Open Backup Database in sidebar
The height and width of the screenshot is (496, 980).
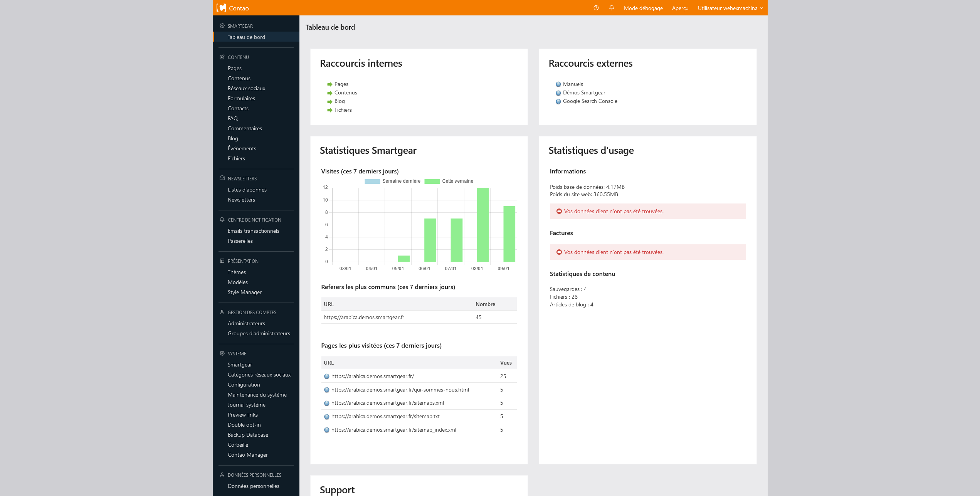[x=248, y=435]
